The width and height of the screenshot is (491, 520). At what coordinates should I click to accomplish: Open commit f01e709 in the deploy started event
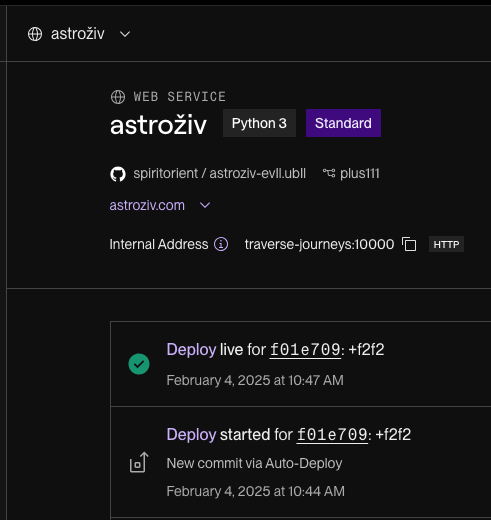pos(332,435)
